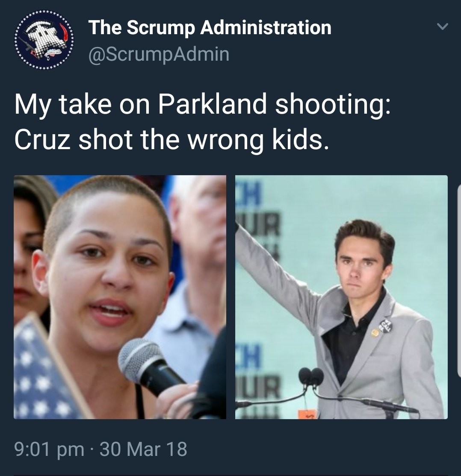Click the @ScrumpAdmin handle
The image size is (461, 476).
159,54
